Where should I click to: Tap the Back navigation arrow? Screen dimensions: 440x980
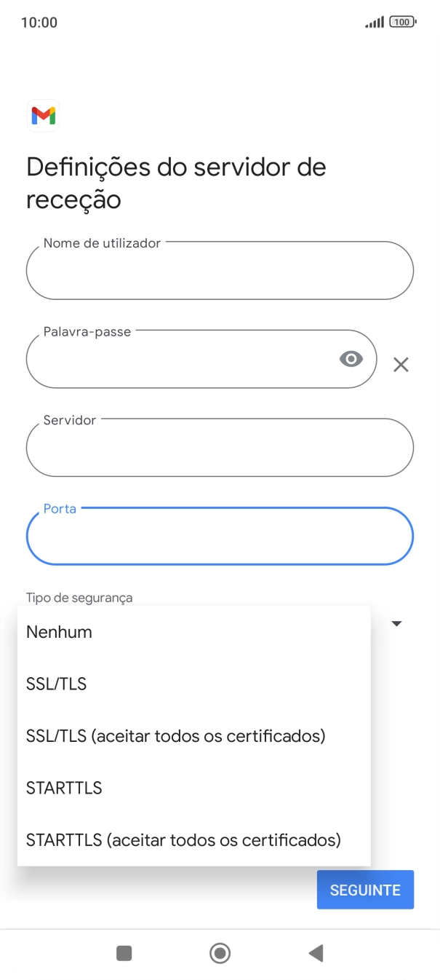(316, 953)
